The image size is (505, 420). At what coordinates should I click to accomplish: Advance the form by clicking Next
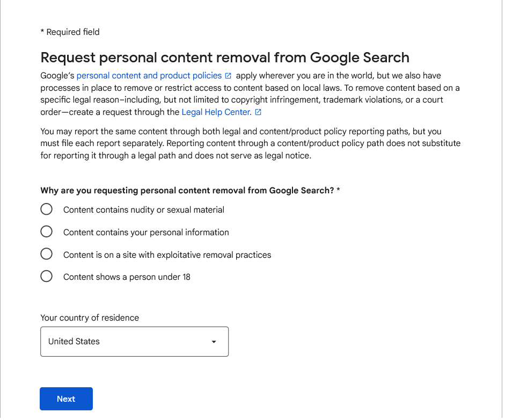(x=66, y=399)
